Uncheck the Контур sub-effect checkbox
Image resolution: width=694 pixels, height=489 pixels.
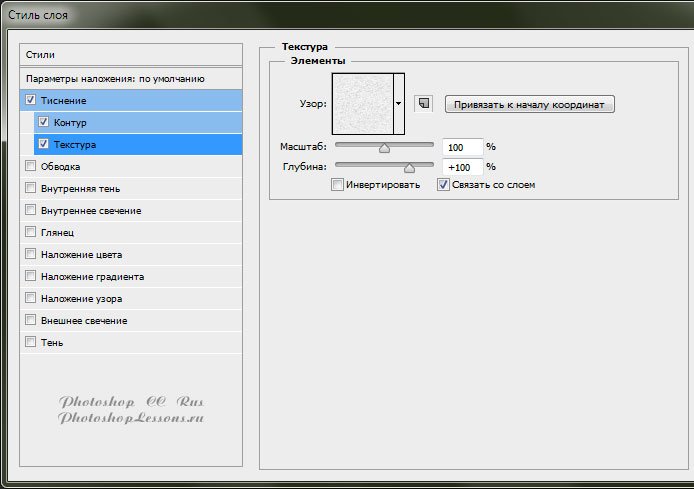[43, 122]
